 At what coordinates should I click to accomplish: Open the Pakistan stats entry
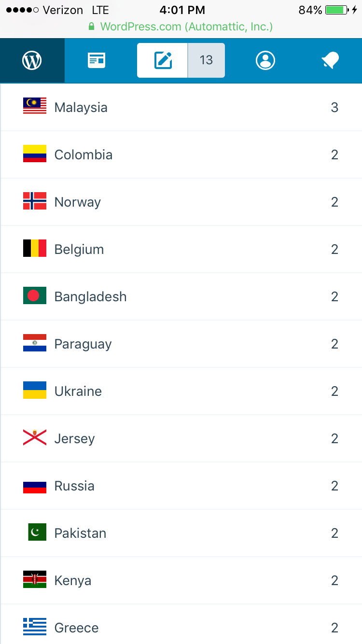point(181,533)
